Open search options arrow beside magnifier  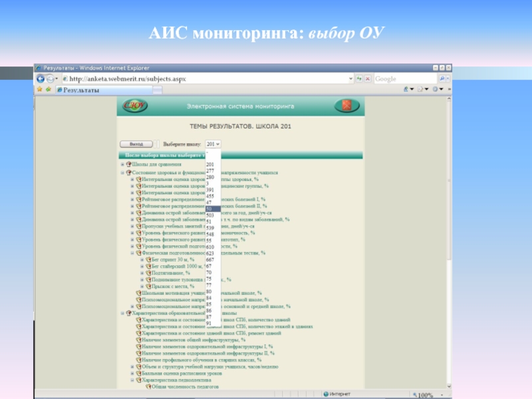[448, 78]
